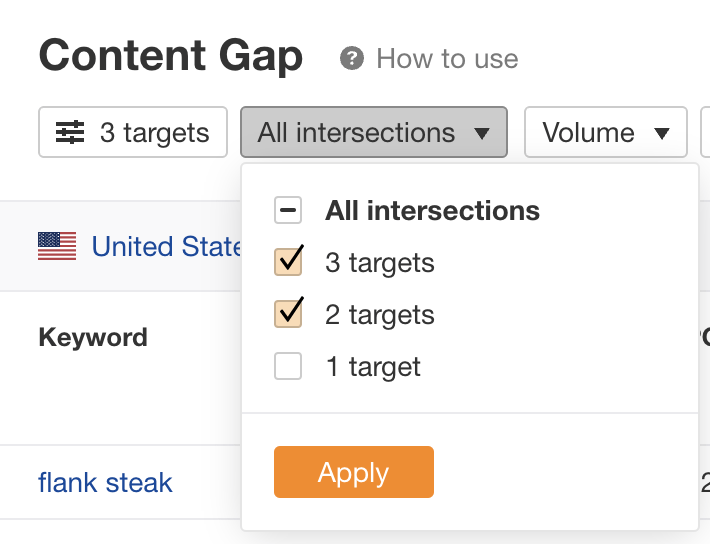Tick the All intersections checkbox box
The image size is (710, 544).
pos(288,211)
